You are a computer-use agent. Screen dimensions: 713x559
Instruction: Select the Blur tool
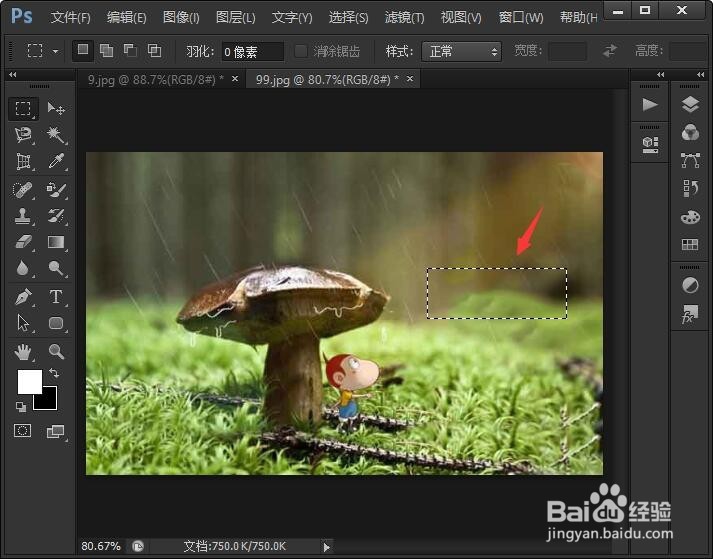point(23,268)
